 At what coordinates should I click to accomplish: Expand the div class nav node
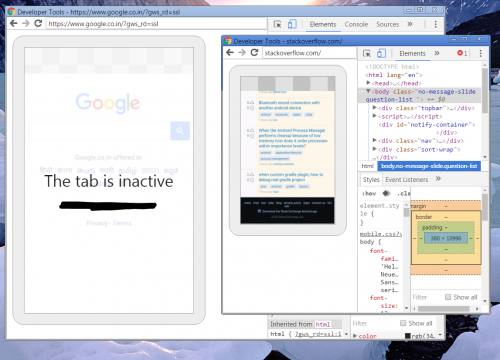click(375, 140)
